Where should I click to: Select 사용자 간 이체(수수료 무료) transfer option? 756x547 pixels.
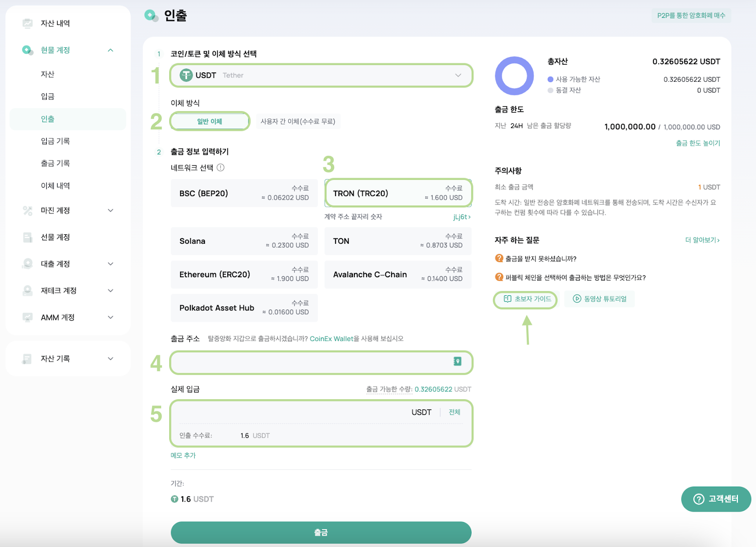(298, 121)
